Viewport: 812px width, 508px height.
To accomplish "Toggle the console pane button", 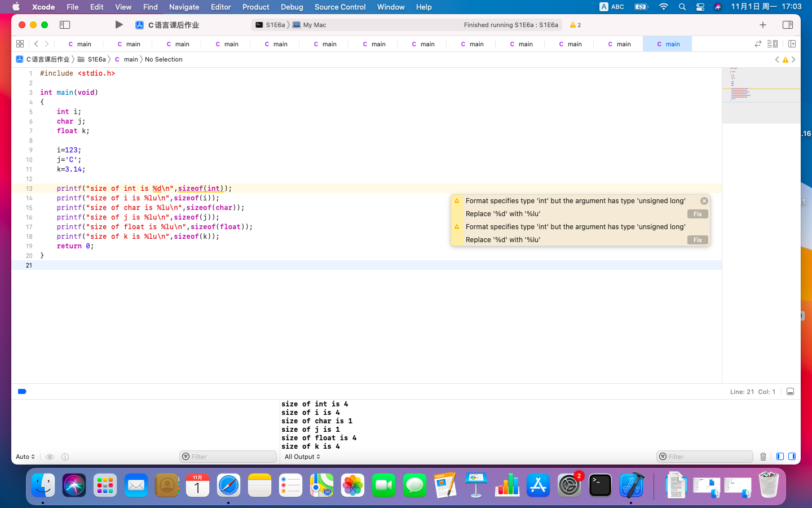I will click(x=792, y=457).
